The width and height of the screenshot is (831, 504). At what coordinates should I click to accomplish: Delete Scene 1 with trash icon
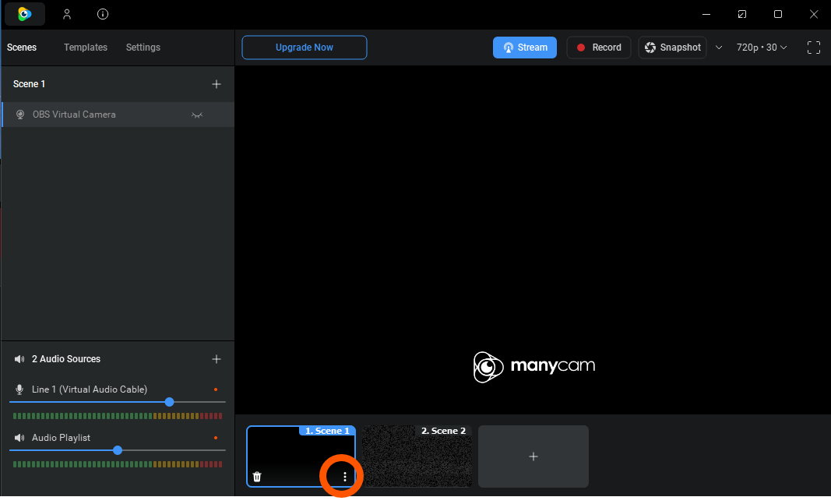coord(257,477)
